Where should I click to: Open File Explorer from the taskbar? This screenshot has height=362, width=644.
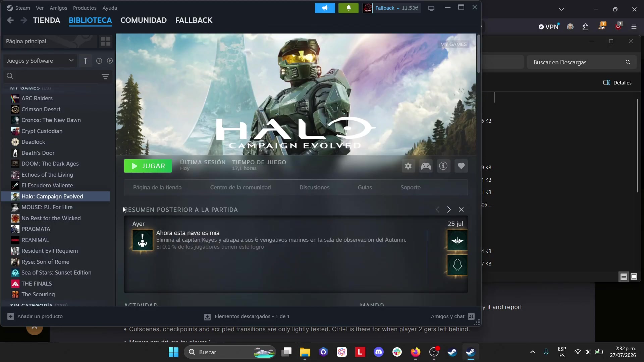305,352
